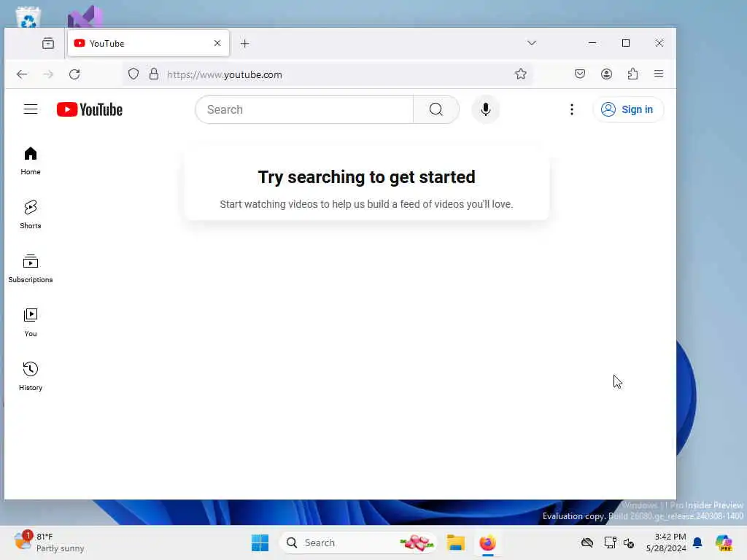Open the weather widget on taskbar

(49, 542)
